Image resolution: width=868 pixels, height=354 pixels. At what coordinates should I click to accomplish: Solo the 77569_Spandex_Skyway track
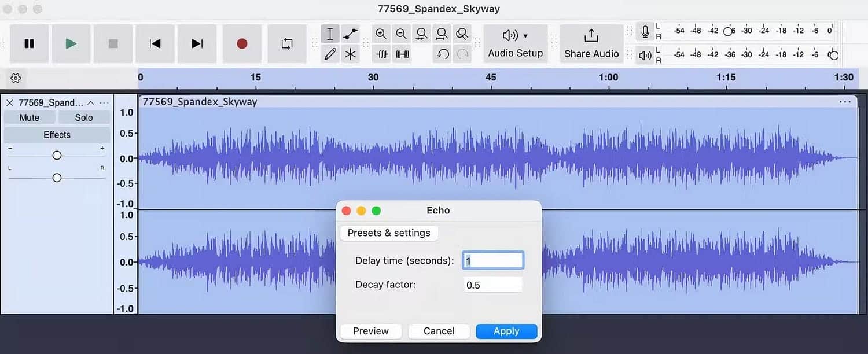pyautogui.click(x=84, y=117)
